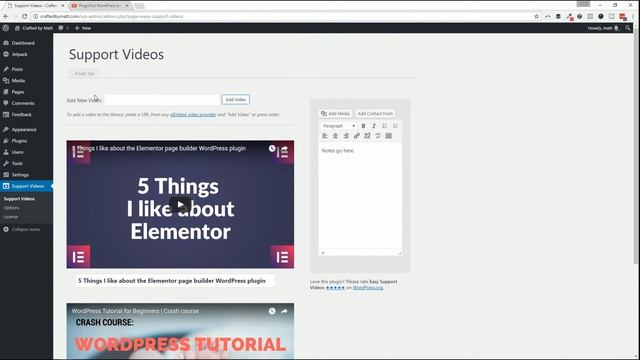640x360 pixels.
Task: Play the Elementor video
Action: click(x=180, y=205)
